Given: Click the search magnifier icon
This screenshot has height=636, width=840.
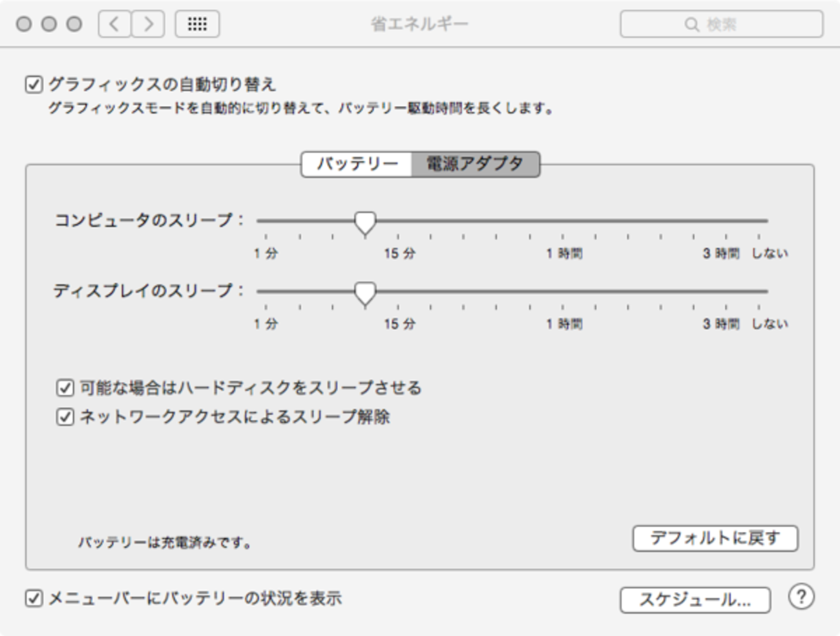Looking at the screenshot, I should [x=691, y=25].
